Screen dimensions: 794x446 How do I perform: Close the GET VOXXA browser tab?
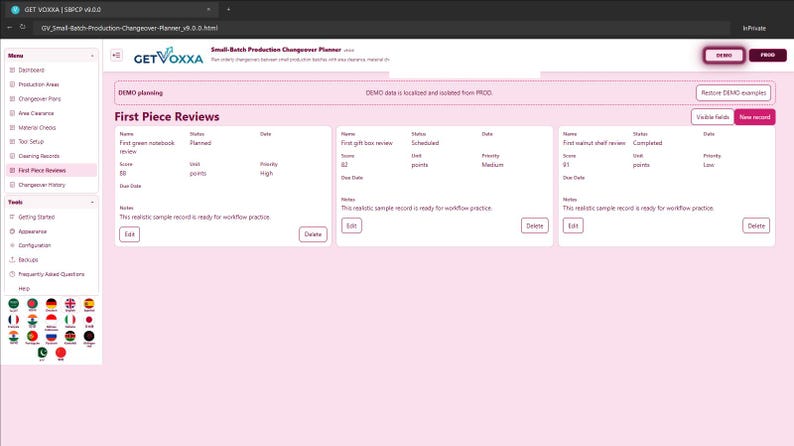coord(208,9)
